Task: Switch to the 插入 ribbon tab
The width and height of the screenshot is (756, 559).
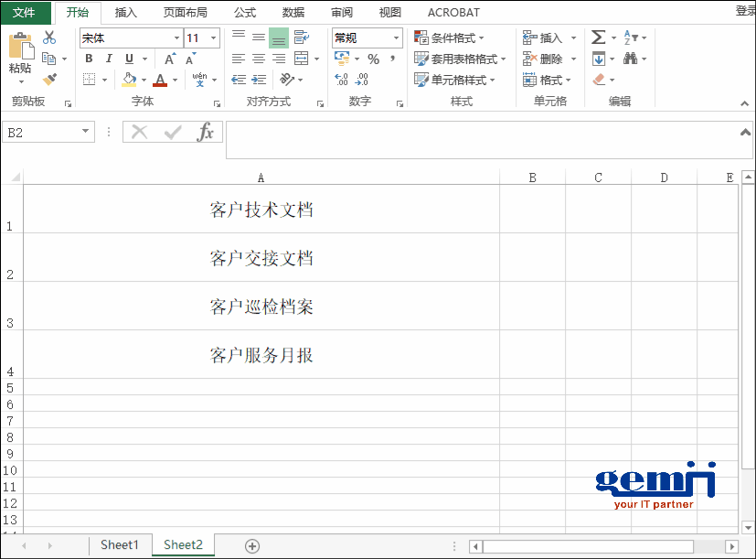Action: point(125,12)
